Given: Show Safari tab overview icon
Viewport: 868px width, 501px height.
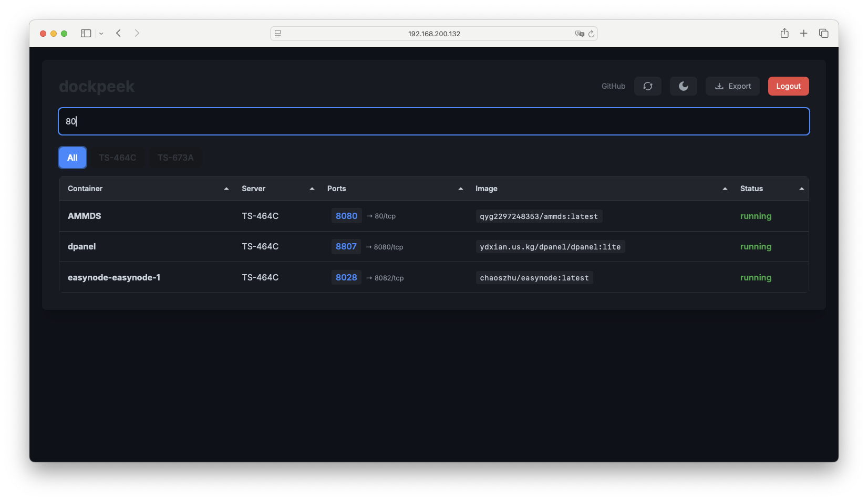Looking at the screenshot, I should pos(823,33).
